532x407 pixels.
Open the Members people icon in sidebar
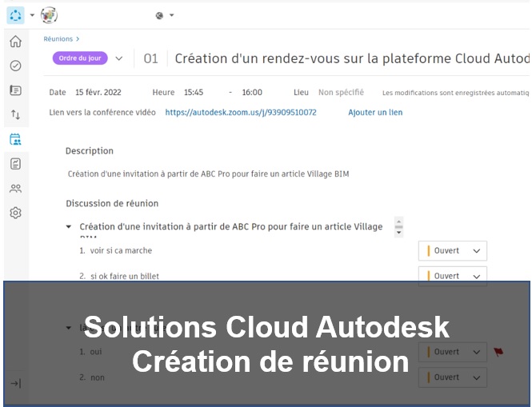click(16, 188)
